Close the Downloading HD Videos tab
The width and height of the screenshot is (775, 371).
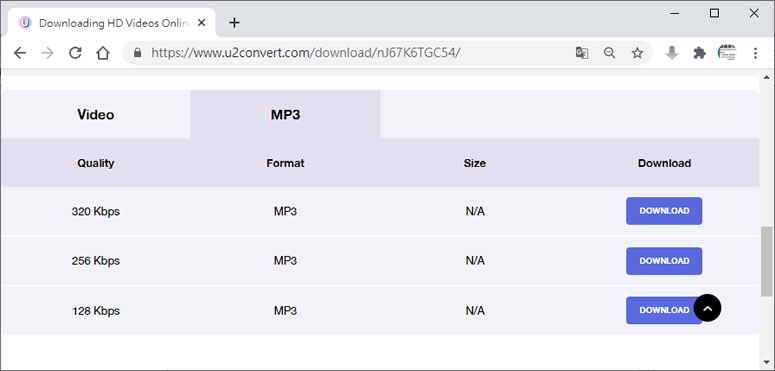201,23
